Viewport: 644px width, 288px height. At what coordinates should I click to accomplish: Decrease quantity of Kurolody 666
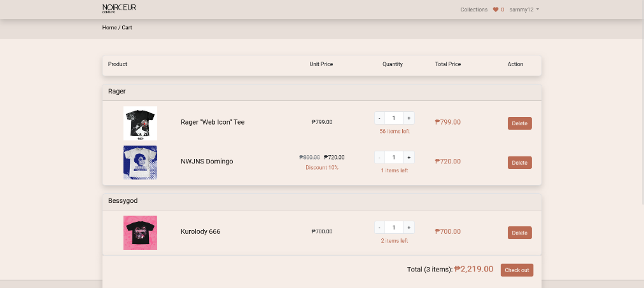tap(379, 227)
